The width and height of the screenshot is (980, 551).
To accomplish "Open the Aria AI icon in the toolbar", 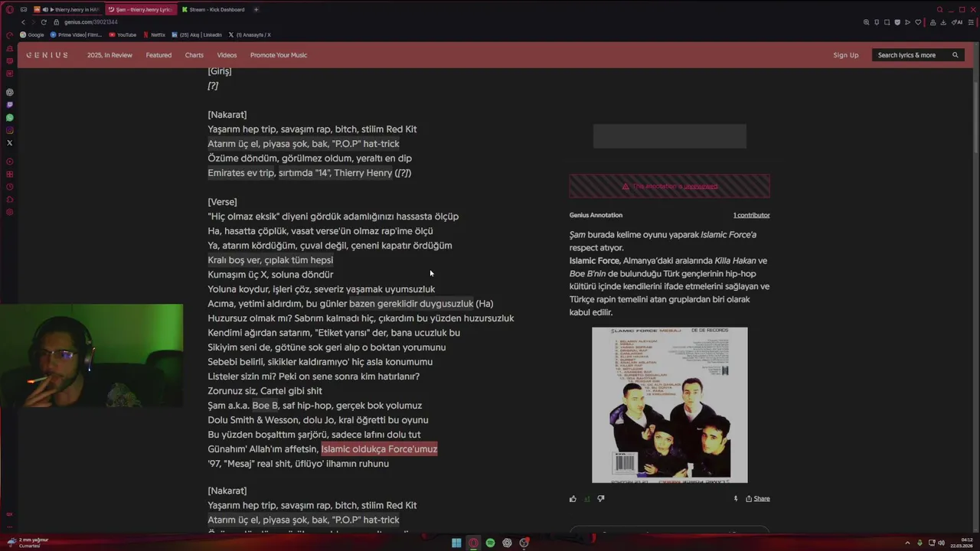I will (958, 22).
